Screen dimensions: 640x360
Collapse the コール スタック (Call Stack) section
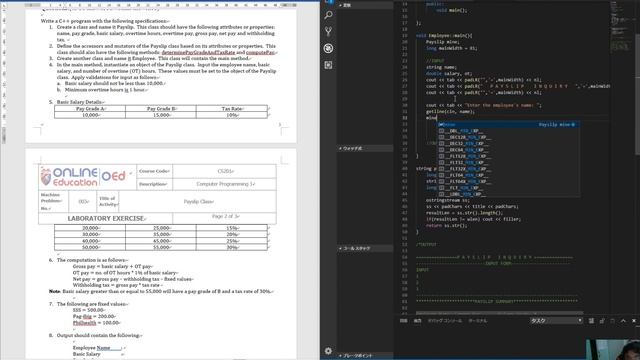pos(365,248)
